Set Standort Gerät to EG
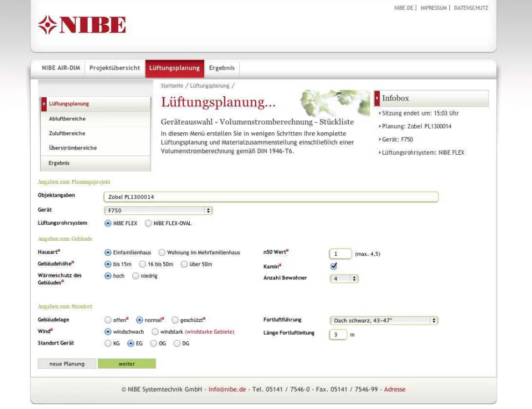The width and height of the screenshot is (532, 409). tap(131, 343)
